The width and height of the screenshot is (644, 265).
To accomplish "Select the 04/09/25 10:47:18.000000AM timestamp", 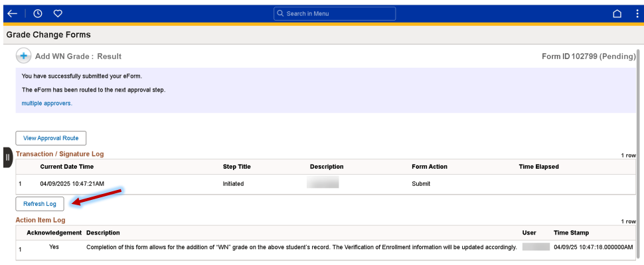I will coord(593,247).
